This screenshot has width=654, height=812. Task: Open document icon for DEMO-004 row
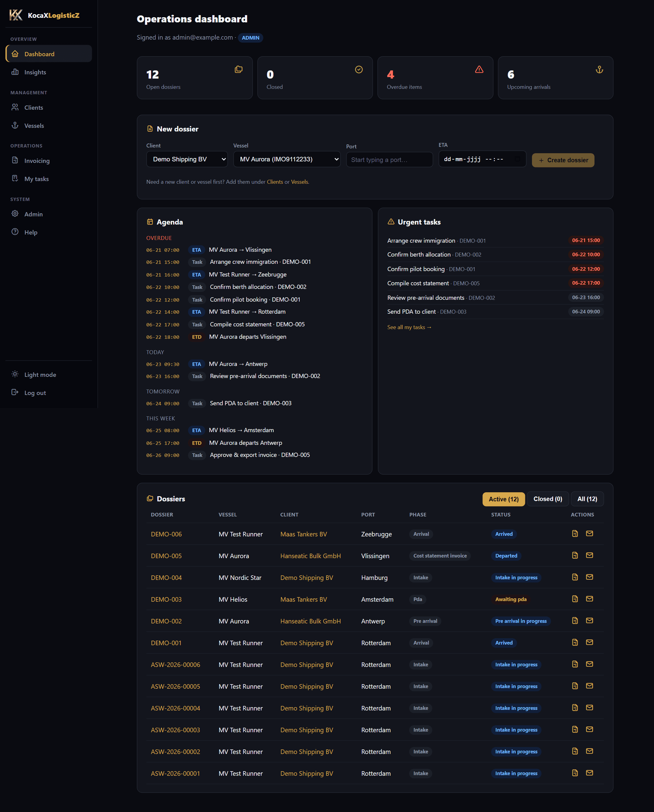575,577
